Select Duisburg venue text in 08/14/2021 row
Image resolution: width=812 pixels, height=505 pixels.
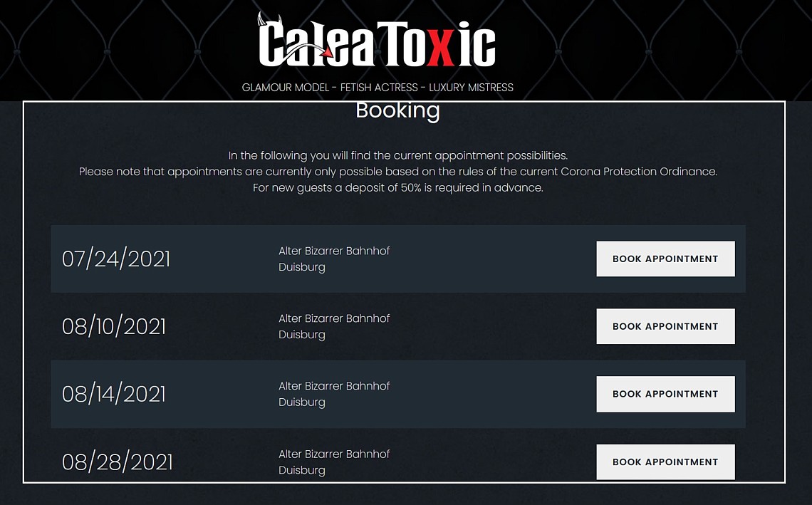(302, 402)
